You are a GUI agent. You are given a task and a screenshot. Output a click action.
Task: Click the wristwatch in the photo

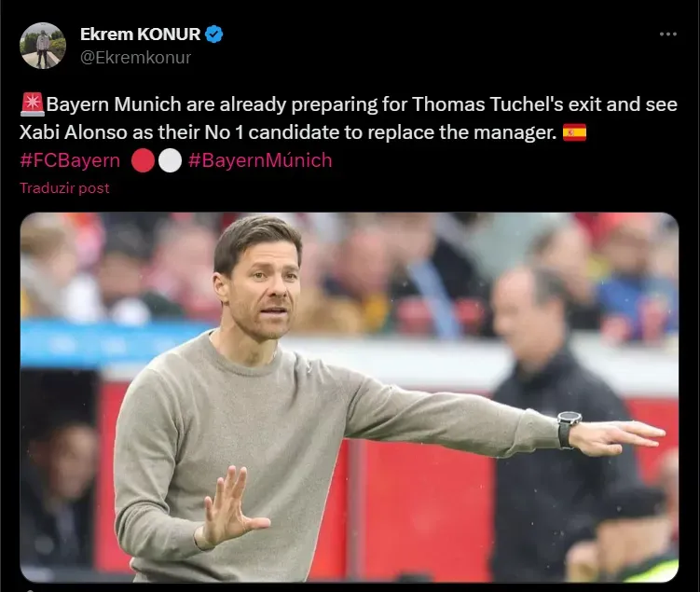[x=569, y=430]
